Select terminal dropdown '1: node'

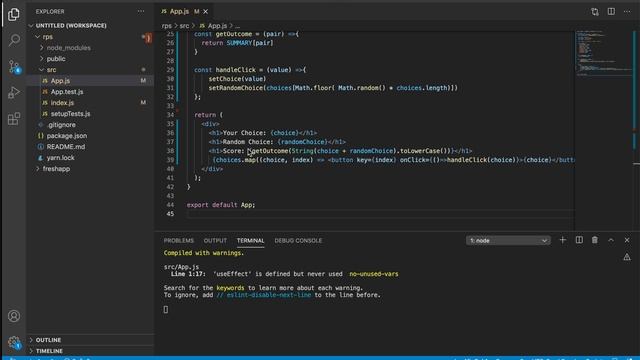pyautogui.click(x=508, y=240)
